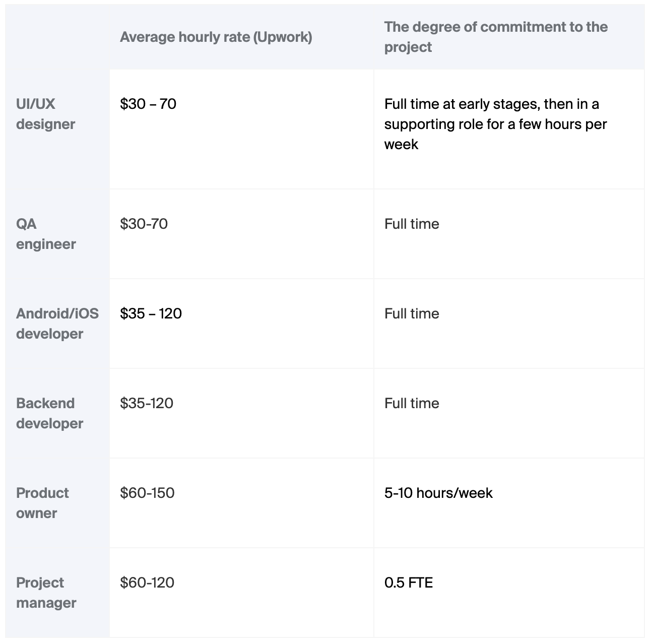Screen dimensions: 651x644
Task: Select the Backend developer row label
Action: tap(49, 413)
